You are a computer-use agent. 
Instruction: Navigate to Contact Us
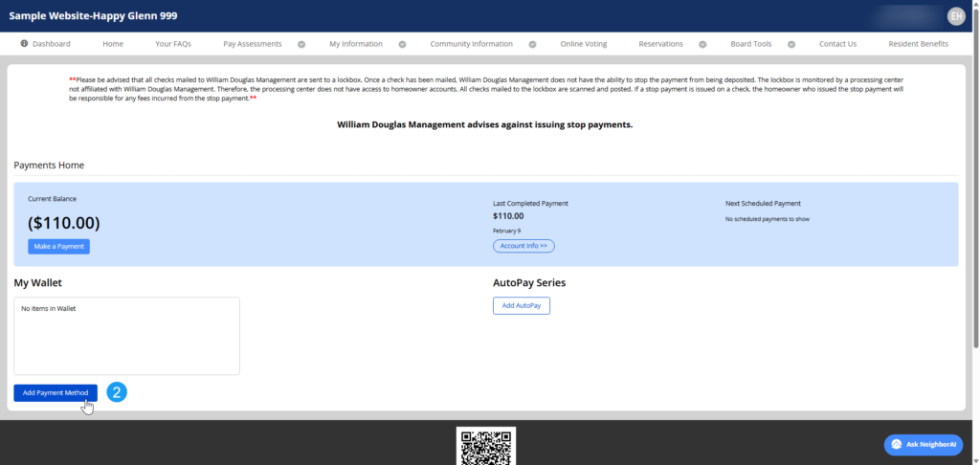[x=837, y=44]
